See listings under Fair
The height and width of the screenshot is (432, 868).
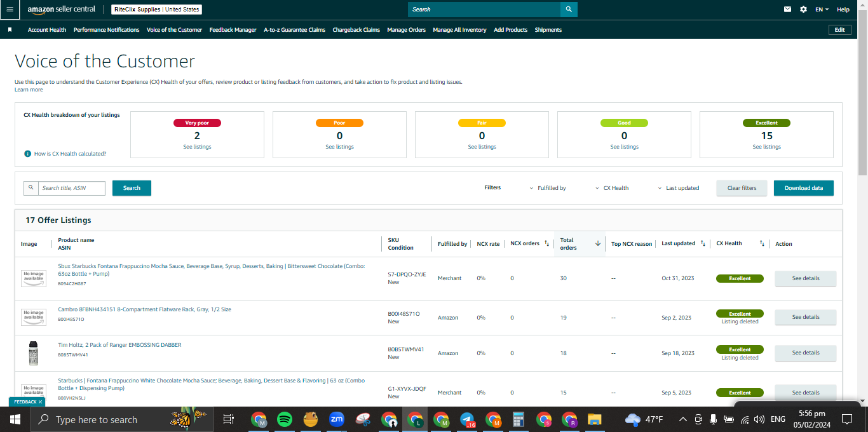482,147
